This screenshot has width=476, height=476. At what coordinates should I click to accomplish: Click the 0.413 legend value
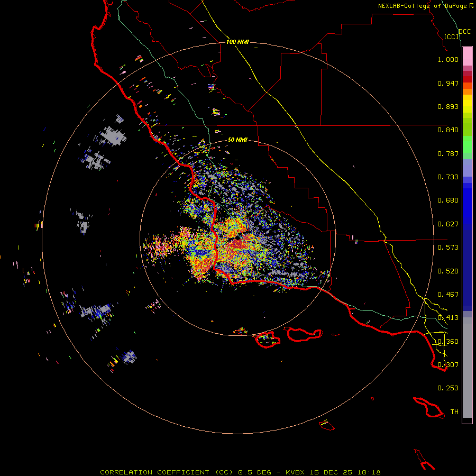(x=448, y=318)
